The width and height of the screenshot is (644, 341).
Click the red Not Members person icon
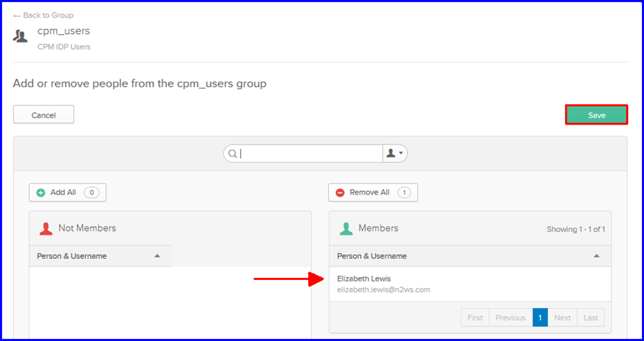[x=46, y=228]
